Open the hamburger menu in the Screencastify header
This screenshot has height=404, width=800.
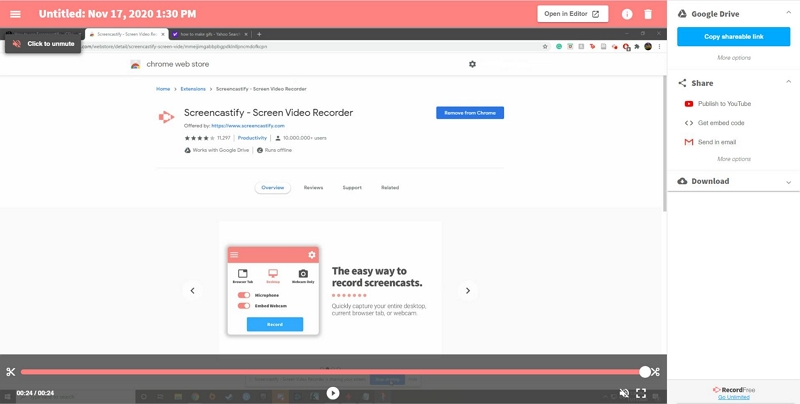coord(15,14)
